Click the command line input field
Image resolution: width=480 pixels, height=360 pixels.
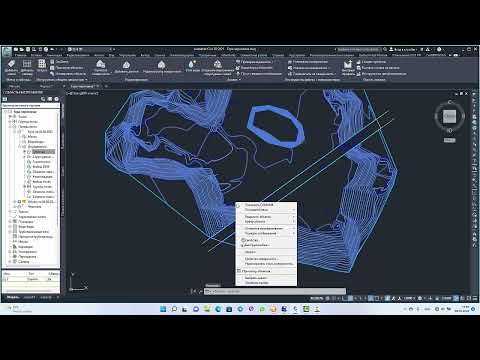pyautogui.click(x=275, y=291)
